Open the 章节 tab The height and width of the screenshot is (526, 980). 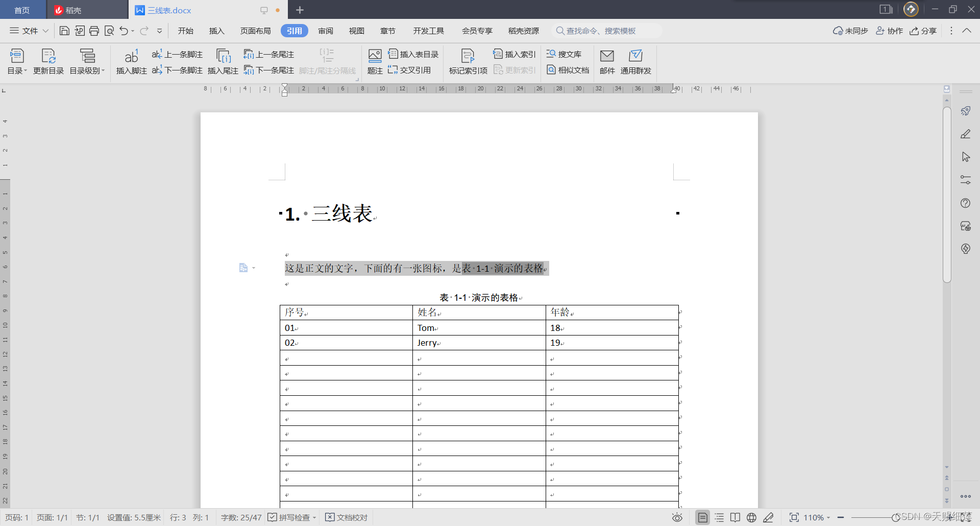pyautogui.click(x=388, y=31)
